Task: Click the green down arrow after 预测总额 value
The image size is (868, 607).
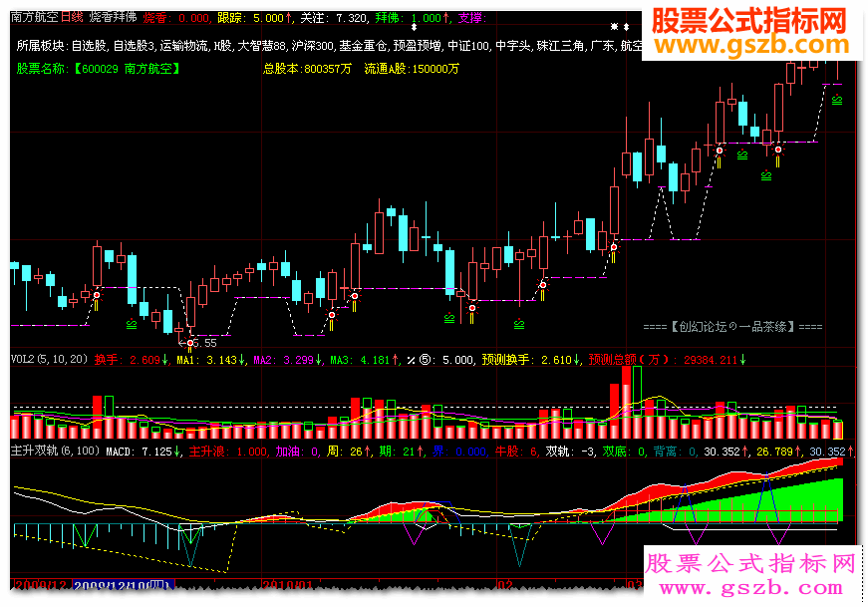Action: click(742, 360)
